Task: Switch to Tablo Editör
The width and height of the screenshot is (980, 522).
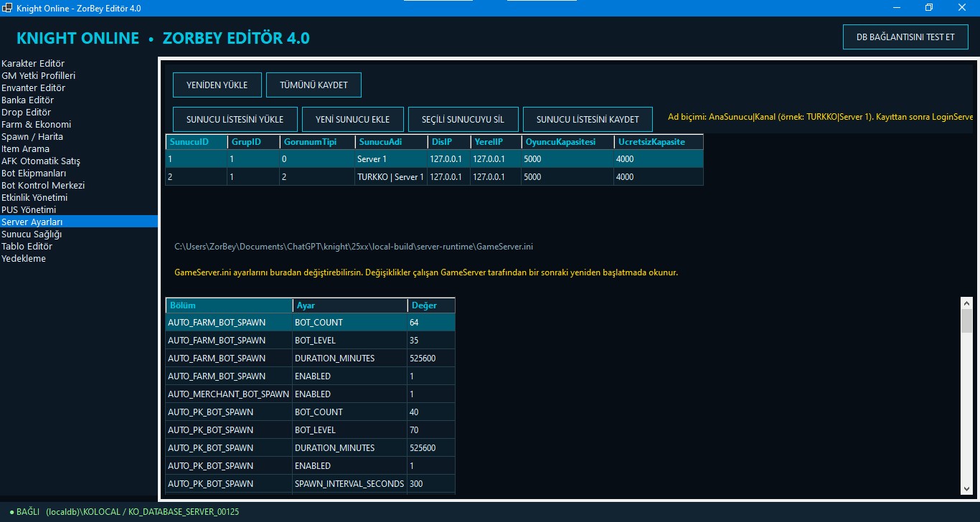Action: click(79, 247)
